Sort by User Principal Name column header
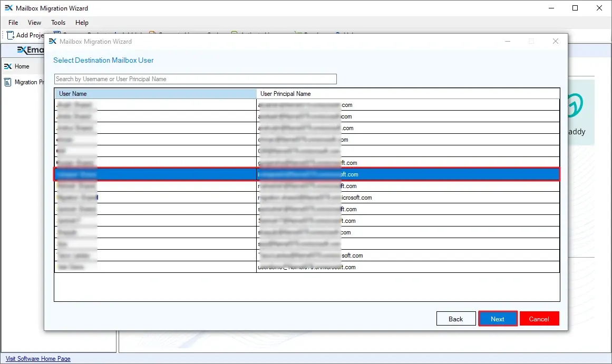 point(408,94)
